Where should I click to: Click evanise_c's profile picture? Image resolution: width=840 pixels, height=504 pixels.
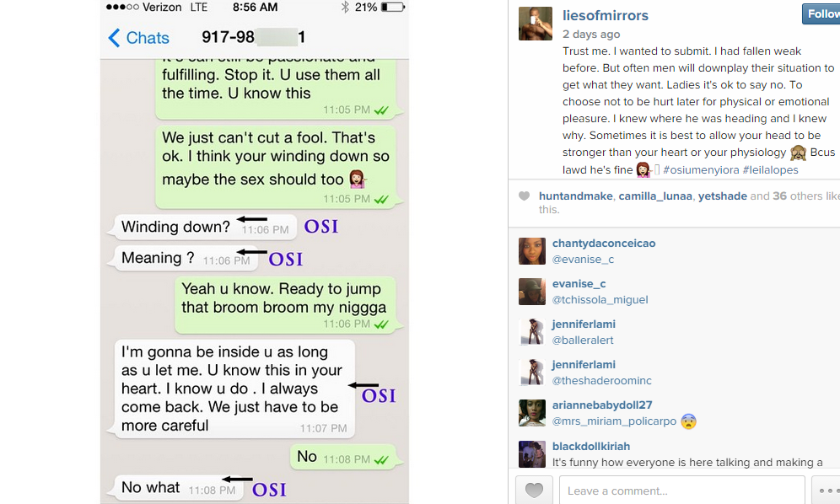click(x=532, y=292)
